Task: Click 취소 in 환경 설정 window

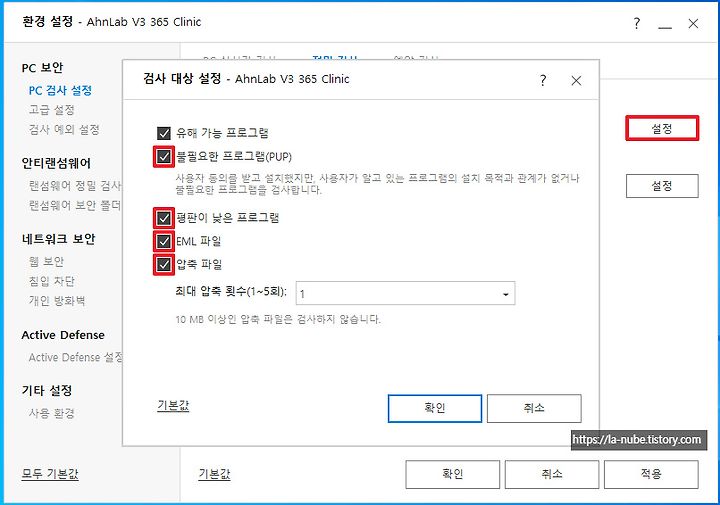Action: [552, 474]
